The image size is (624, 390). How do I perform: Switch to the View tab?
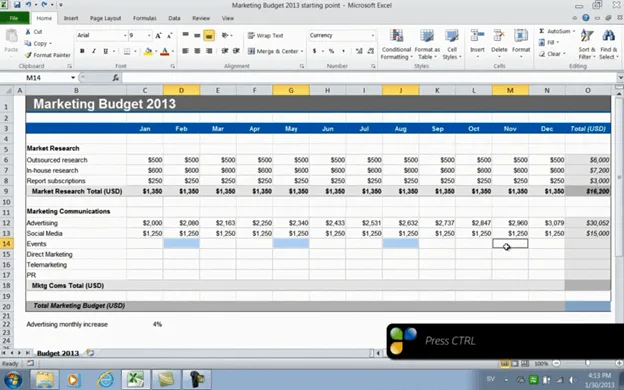(x=228, y=18)
